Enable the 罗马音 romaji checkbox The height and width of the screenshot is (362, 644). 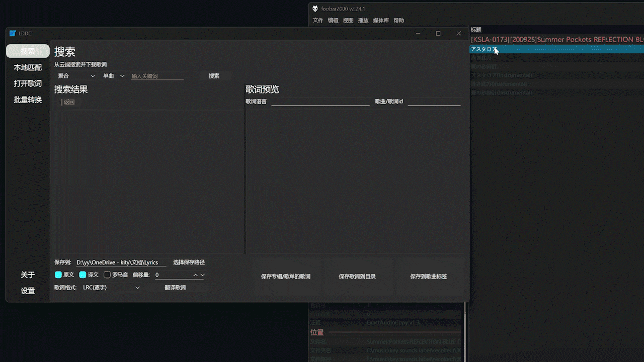coord(107,275)
